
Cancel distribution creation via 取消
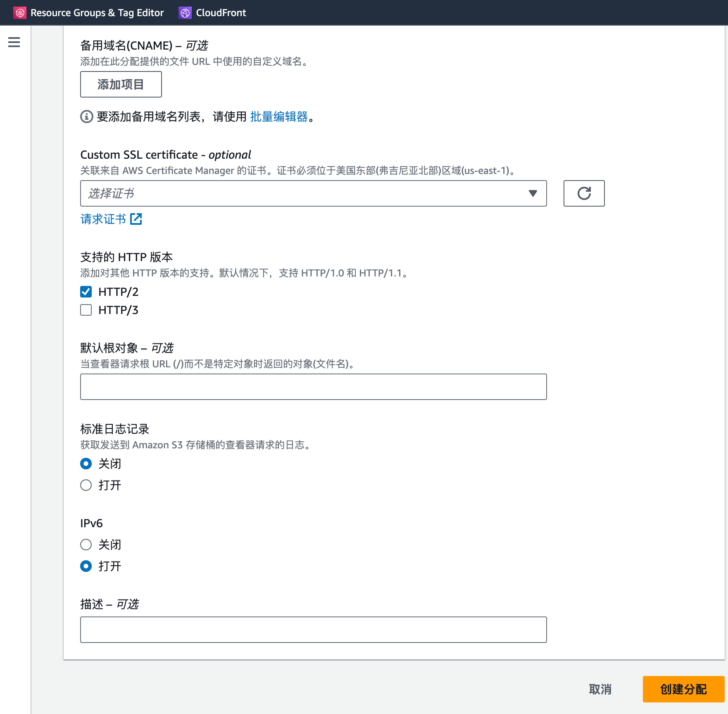(x=600, y=689)
